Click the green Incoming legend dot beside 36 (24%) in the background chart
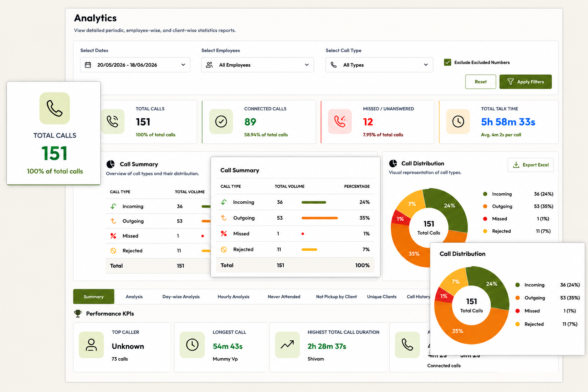The width and height of the screenshot is (588, 392). [x=485, y=194]
